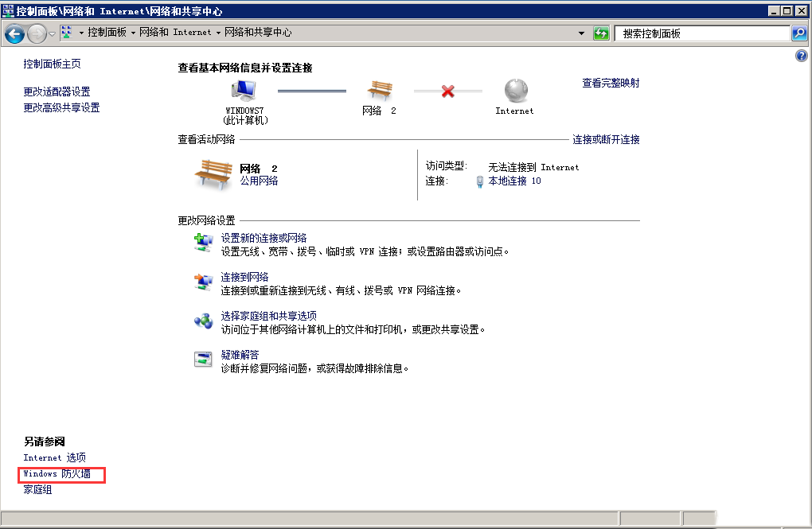Click the WINDOWS7 computer icon in map

pyautogui.click(x=244, y=91)
